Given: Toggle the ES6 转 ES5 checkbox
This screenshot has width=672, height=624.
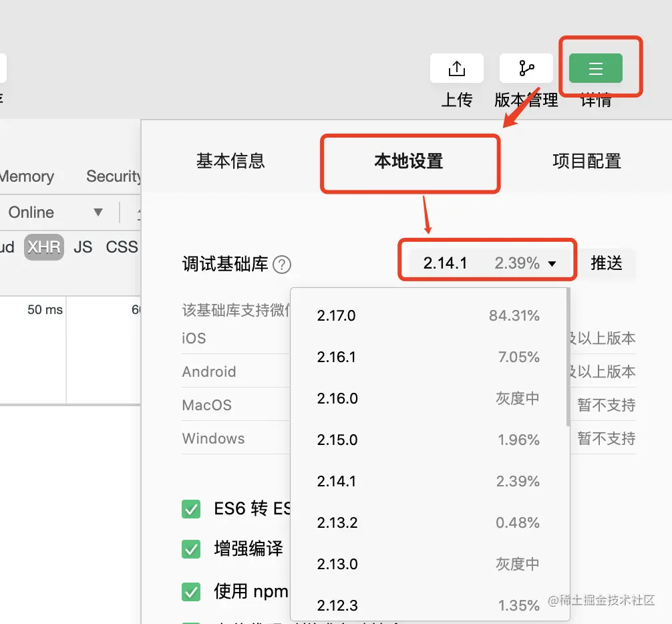Looking at the screenshot, I should pos(191,509).
